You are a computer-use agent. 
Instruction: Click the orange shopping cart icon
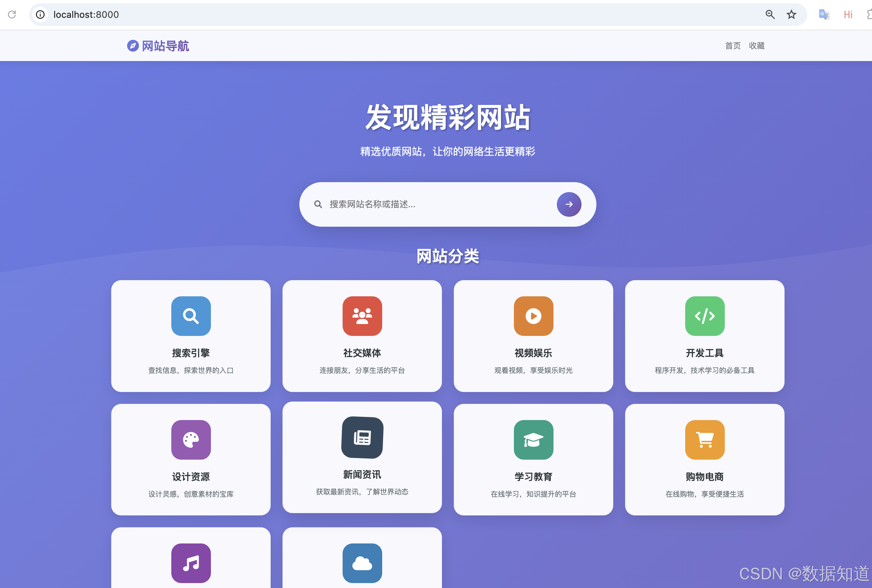click(x=704, y=440)
